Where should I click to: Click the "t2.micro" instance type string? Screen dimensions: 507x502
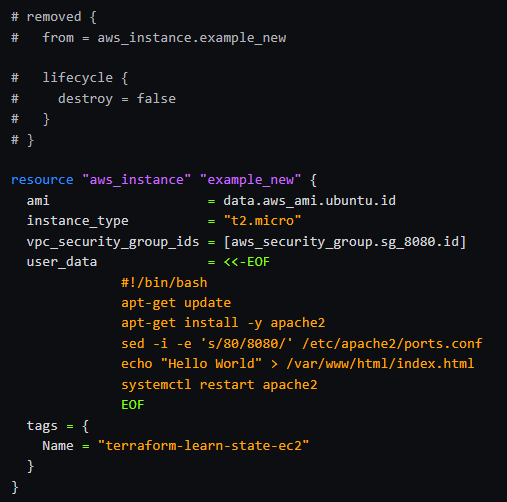click(x=262, y=221)
